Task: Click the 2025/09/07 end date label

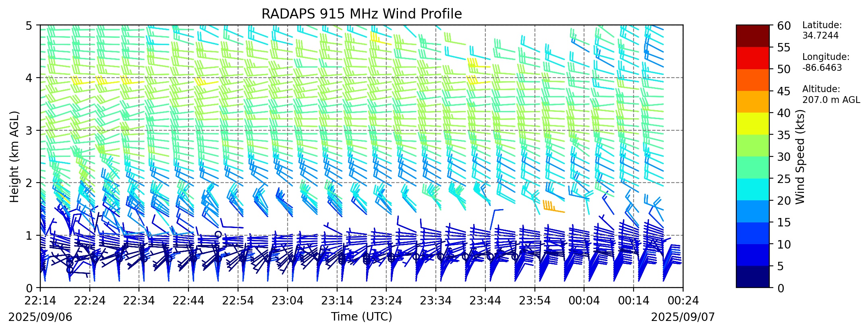Action: [683, 317]
